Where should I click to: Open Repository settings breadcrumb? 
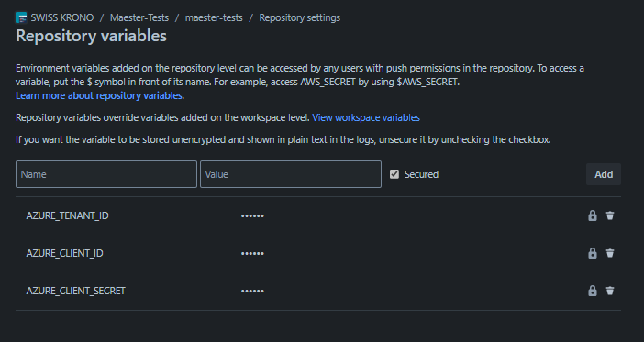tap(299, 17)
